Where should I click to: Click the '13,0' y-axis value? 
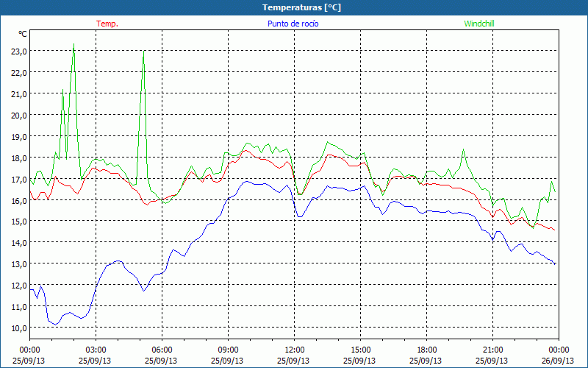[x=19, y=264]
